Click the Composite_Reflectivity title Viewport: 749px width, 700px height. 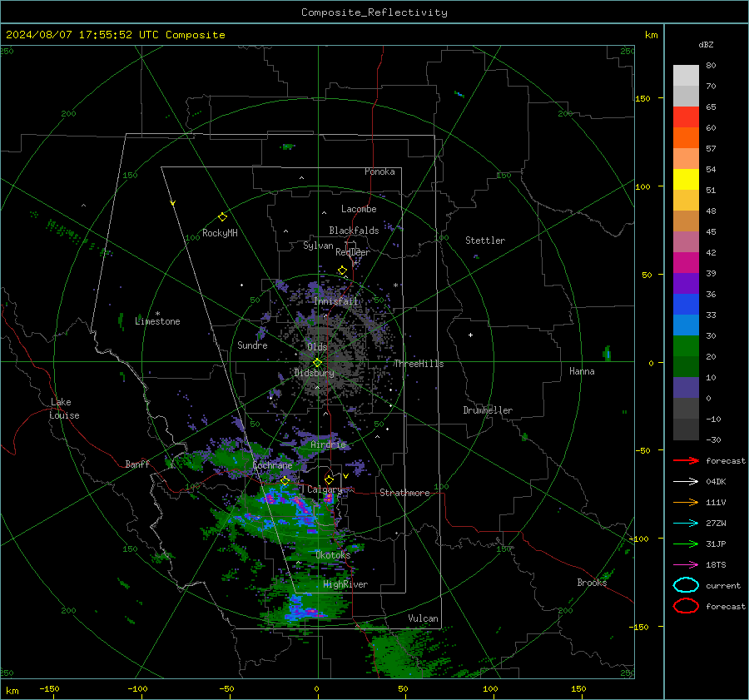pyautogui.click(x=374, y=12)
